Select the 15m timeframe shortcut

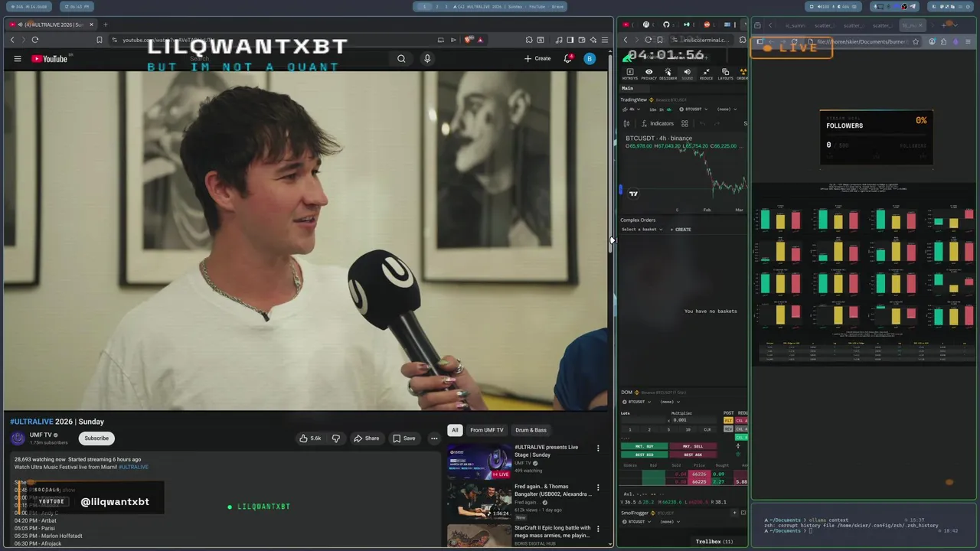652,109
